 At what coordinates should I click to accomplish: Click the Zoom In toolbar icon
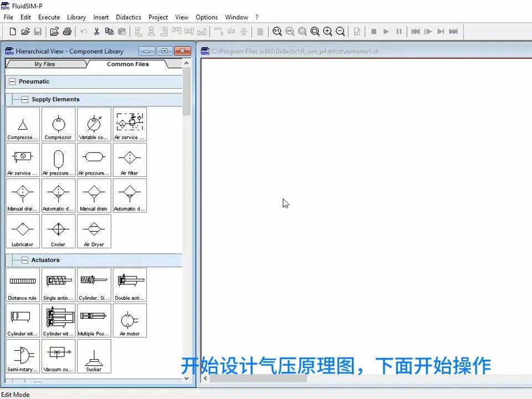(x=327, y=32)
